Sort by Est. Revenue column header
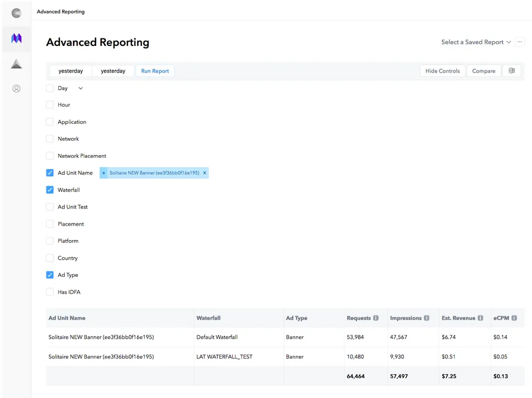The width and height of the screenshot is (532, 398). 458,318
